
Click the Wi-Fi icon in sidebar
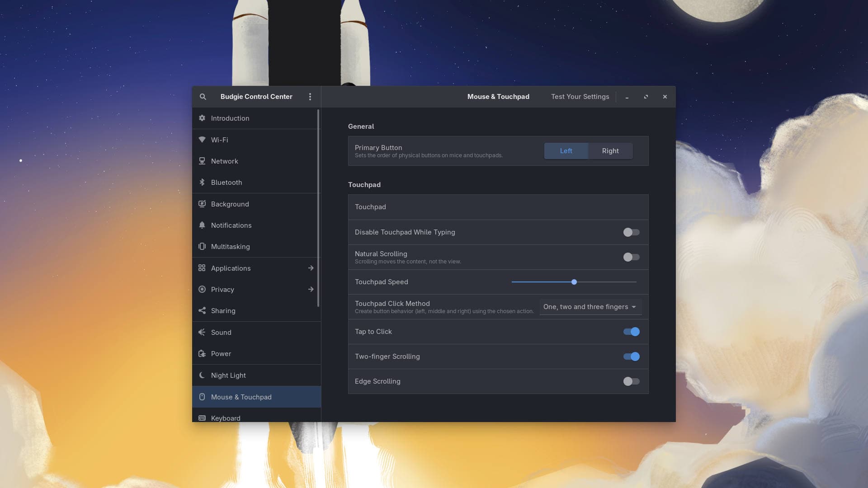coord(202,140)
